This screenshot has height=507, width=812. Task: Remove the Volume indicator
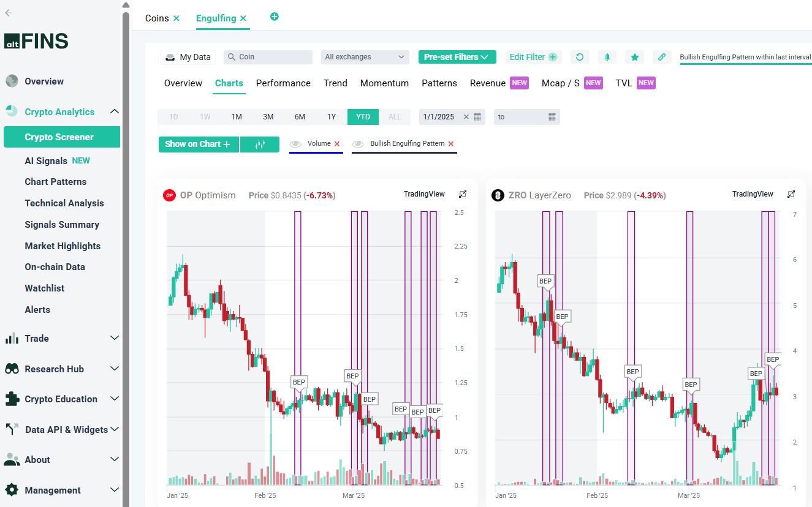point(336,144)
